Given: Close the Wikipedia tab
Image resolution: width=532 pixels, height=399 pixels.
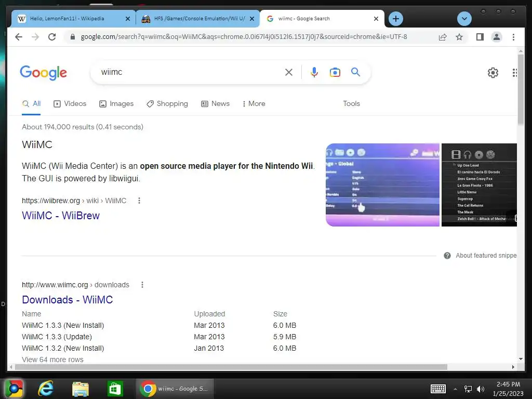Looking at the screenshot, I should [x=128, y=19].
